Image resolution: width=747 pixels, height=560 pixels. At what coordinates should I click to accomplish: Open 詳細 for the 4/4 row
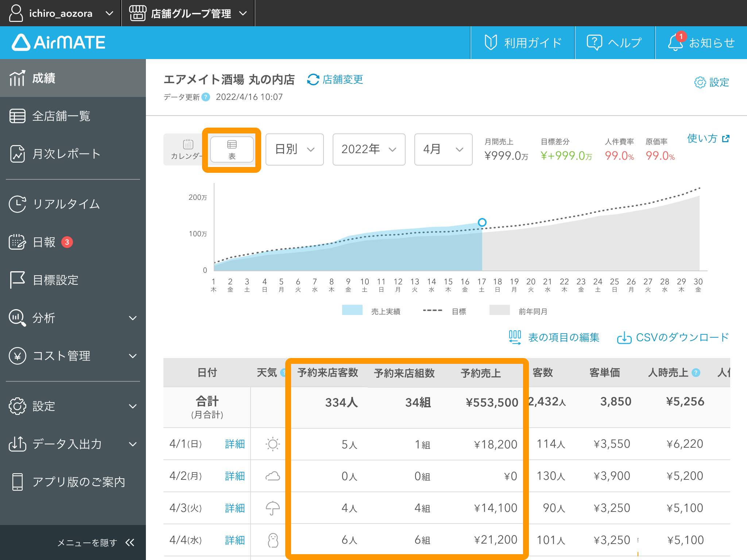click(235, 540)
